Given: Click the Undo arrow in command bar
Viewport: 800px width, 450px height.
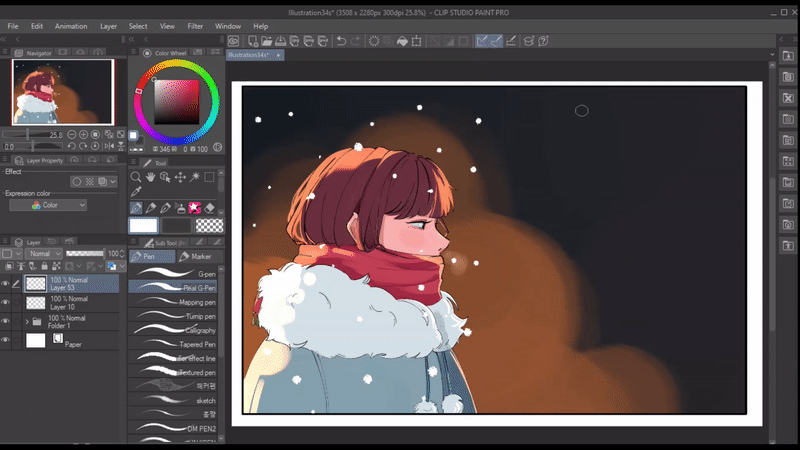Looking at the screenshot, I should pyautogui.click(x=341, y=41).
